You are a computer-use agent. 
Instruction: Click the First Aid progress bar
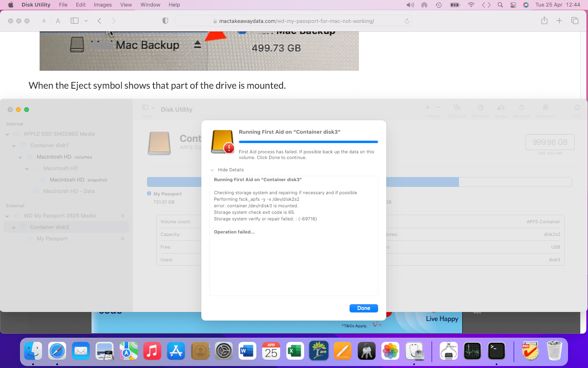pos(308,141)
